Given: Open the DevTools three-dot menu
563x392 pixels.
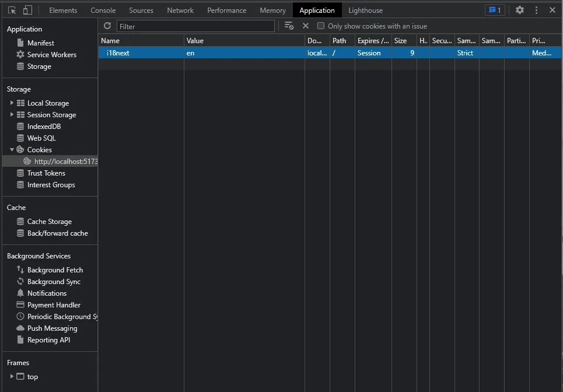Looking at the screenshot, I should point(536,10).
